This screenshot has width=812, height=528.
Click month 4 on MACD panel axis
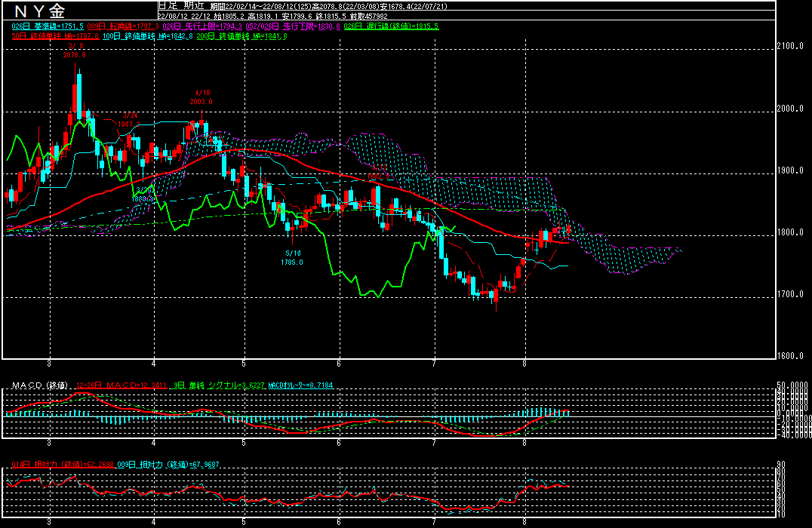pyautogui.click(x=153, y=443)
